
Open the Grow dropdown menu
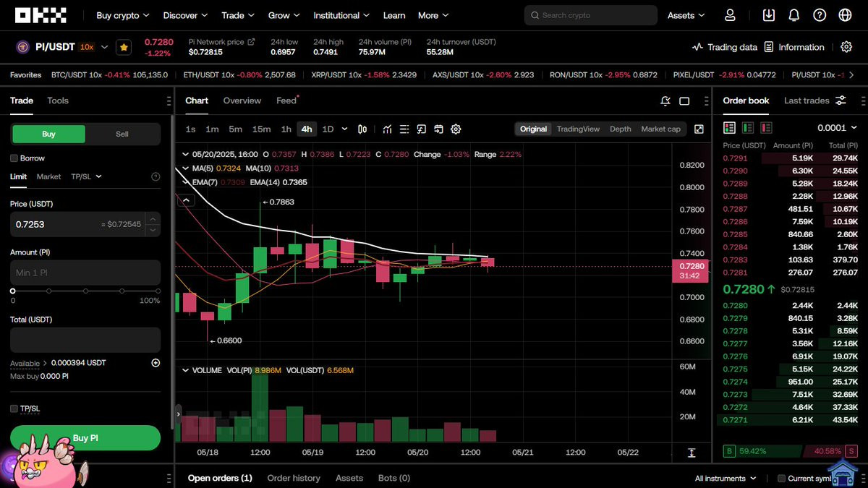coord(284,15)
